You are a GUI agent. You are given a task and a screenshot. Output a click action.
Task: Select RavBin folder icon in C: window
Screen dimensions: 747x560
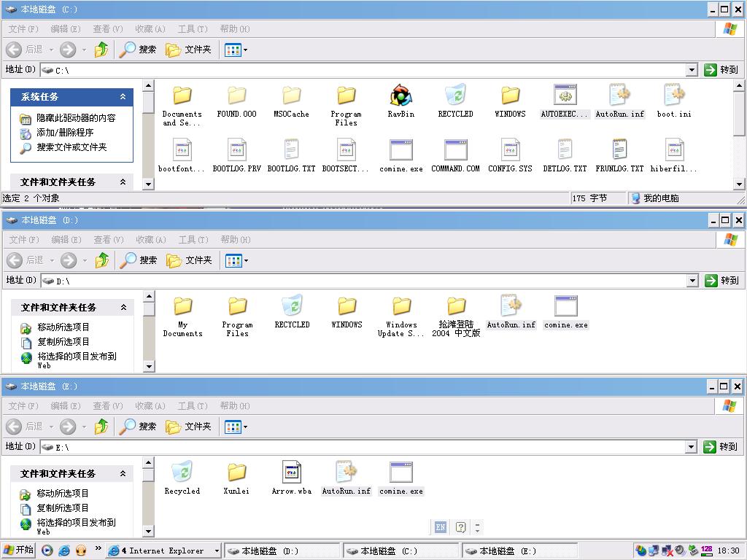[x=400, y=96]
